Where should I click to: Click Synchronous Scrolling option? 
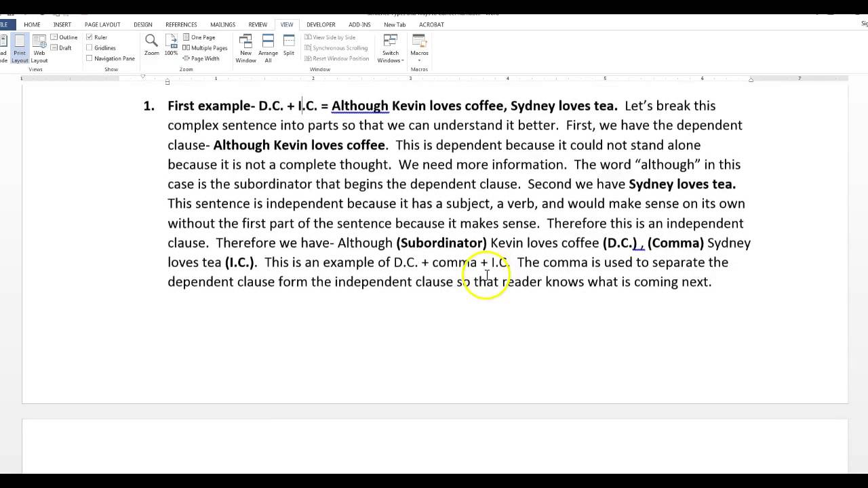pyautogui.click(x=336, y=48)
